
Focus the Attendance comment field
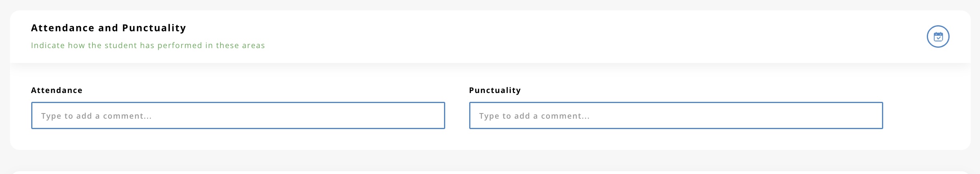238,115
